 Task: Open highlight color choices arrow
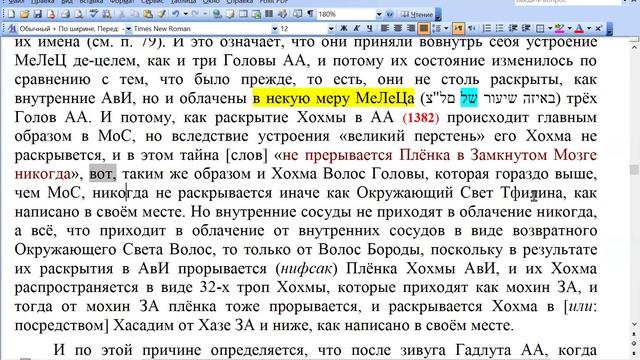[x=570, y=28]
